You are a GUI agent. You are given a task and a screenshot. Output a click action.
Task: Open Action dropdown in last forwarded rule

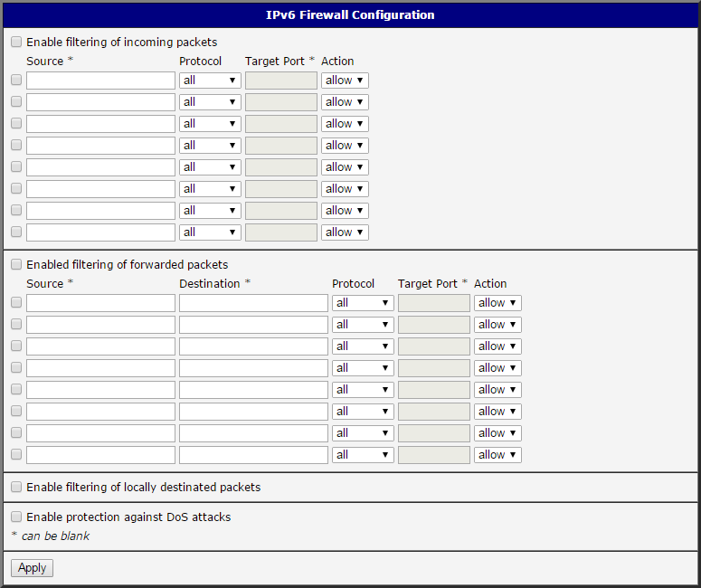(497, 455)
